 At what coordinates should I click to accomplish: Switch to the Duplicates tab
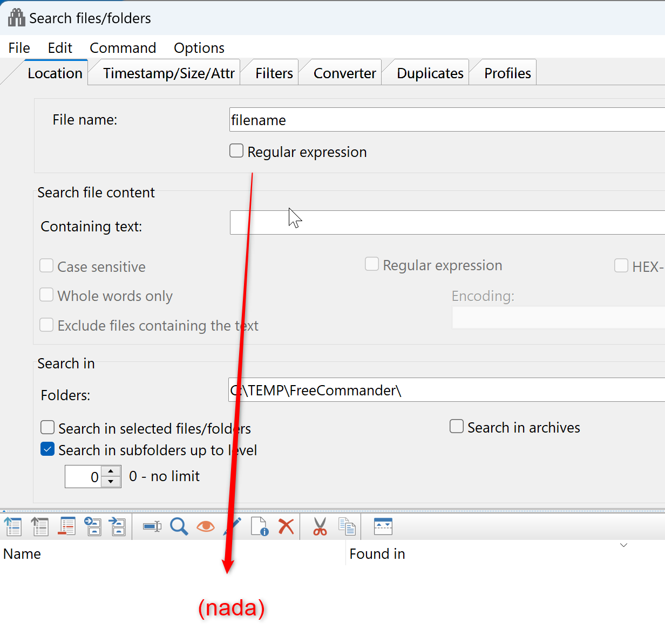[x=430, y=73]
